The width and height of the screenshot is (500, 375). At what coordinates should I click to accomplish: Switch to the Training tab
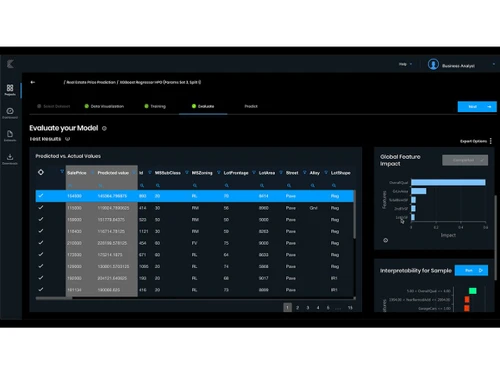pos(155,106)
